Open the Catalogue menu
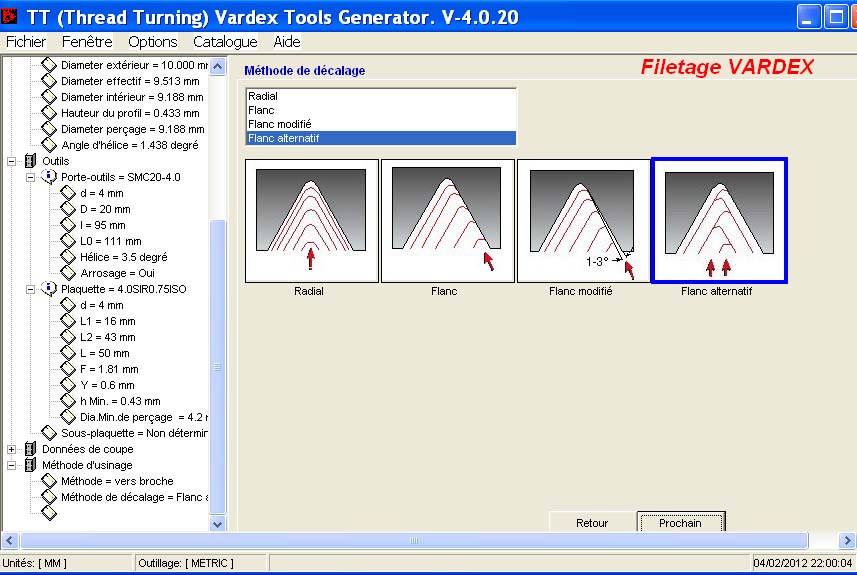 pyautogui.click(x=225, y=42)
